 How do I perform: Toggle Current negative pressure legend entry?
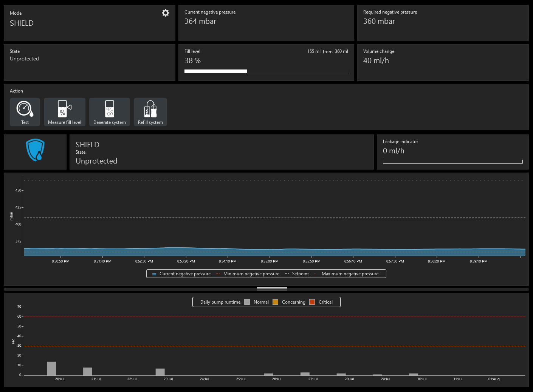(181, 274)
